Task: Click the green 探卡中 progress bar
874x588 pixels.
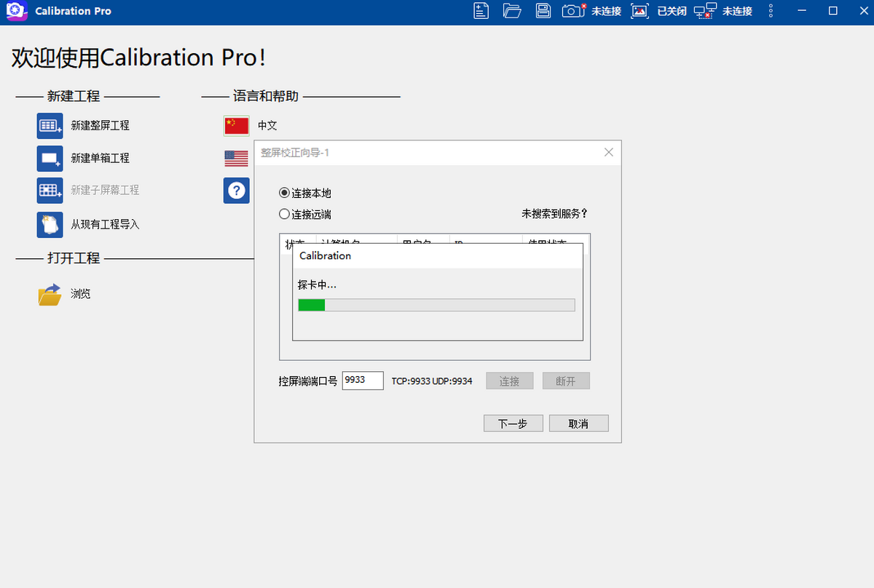Action: click(x=436, y=305)
